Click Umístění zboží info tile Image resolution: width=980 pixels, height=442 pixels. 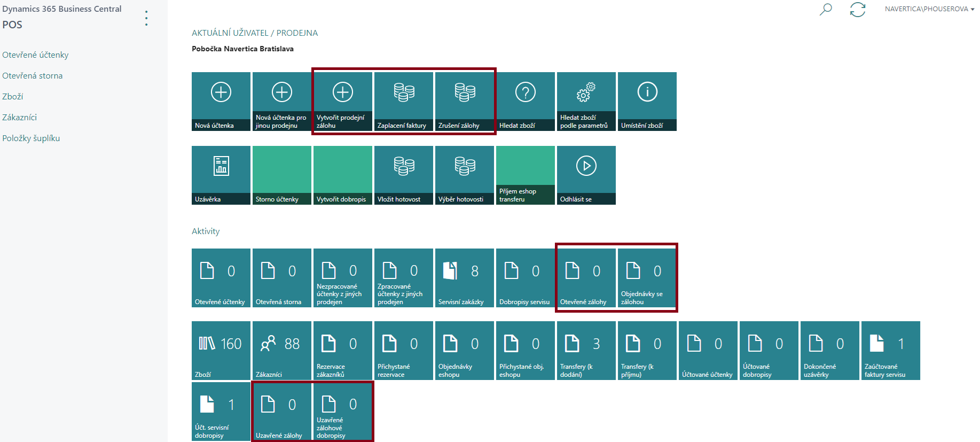[647, 101]
